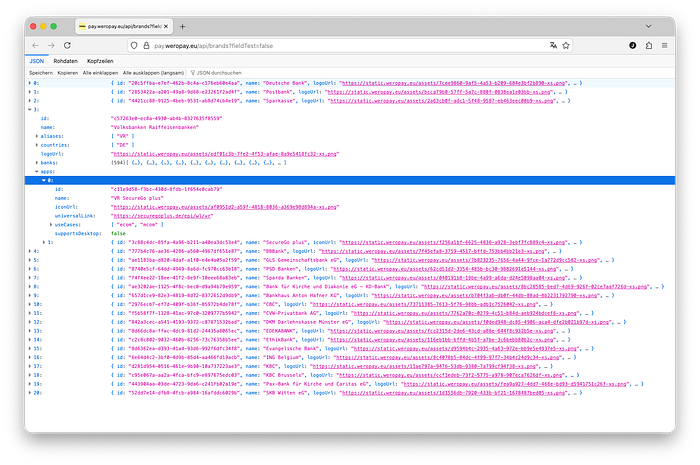Open Postbank logoUrl link
The width and height of the screenshot is (700, 465).
pos(439,92)
